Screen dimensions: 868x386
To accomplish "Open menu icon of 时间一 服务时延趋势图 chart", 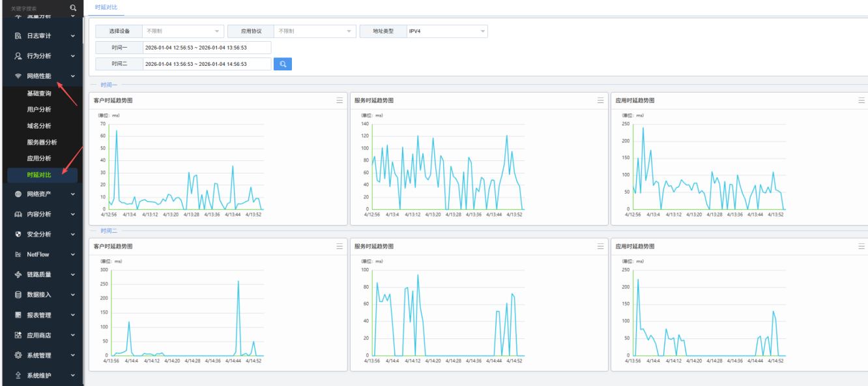I will [600, 100].
